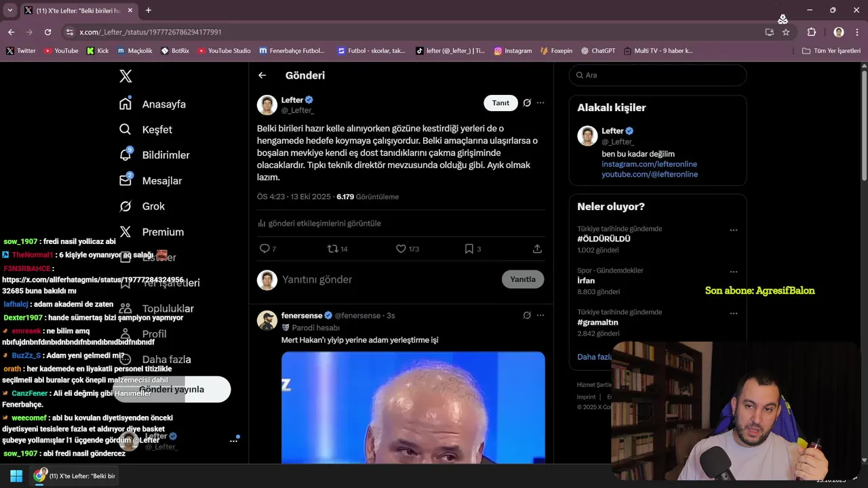Click the address bar URL
Viewport: 868px width, 488px height.
coord(151,32)
